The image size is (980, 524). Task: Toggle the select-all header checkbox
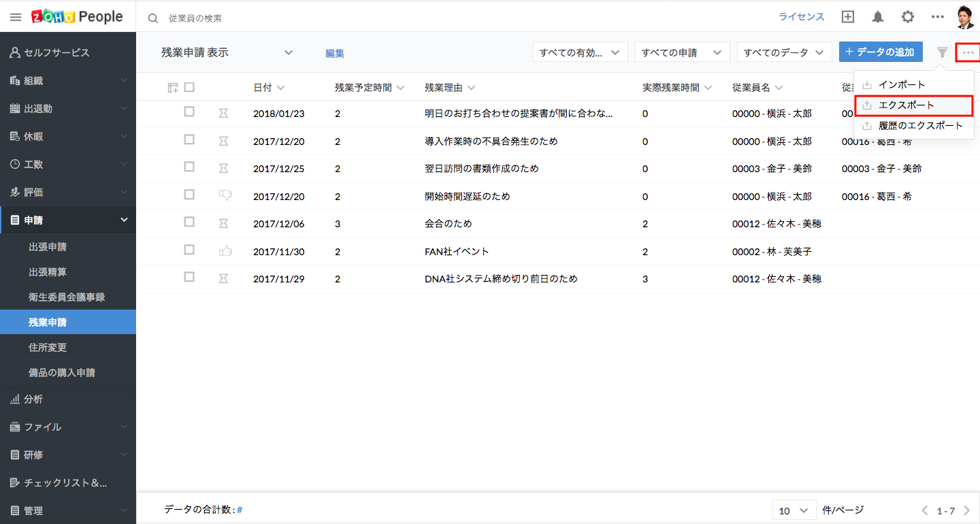tap(189, 87)
